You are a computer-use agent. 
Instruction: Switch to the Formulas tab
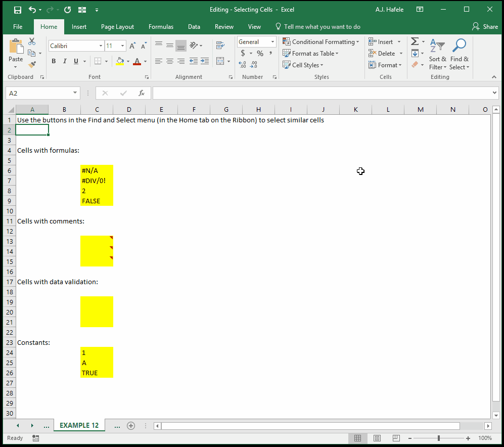click(161, 27)
